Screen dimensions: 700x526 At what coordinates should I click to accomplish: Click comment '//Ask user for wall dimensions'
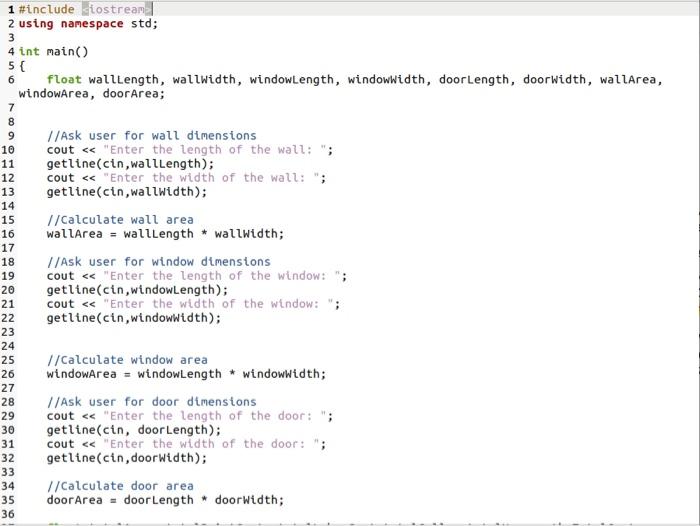pos(152,135)
